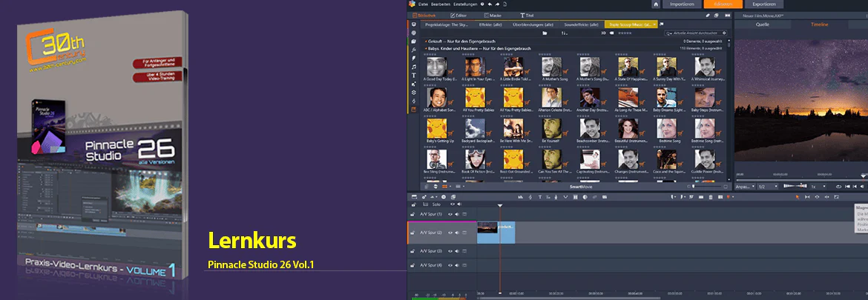Screen dimensions: 868x300
Task: Click the folder icon in library toolbar
Action: 545,33
